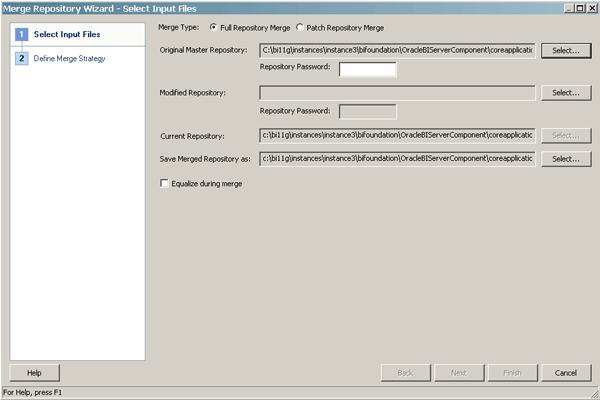600x400 pixels.
Task: Click the Current Repository path field
Action: pos(397,135)
